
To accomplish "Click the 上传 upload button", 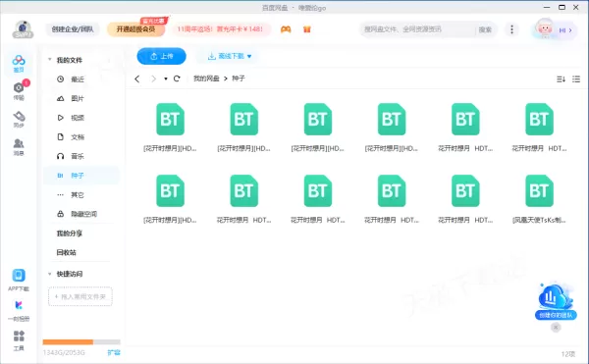I will tap(162, 56).
